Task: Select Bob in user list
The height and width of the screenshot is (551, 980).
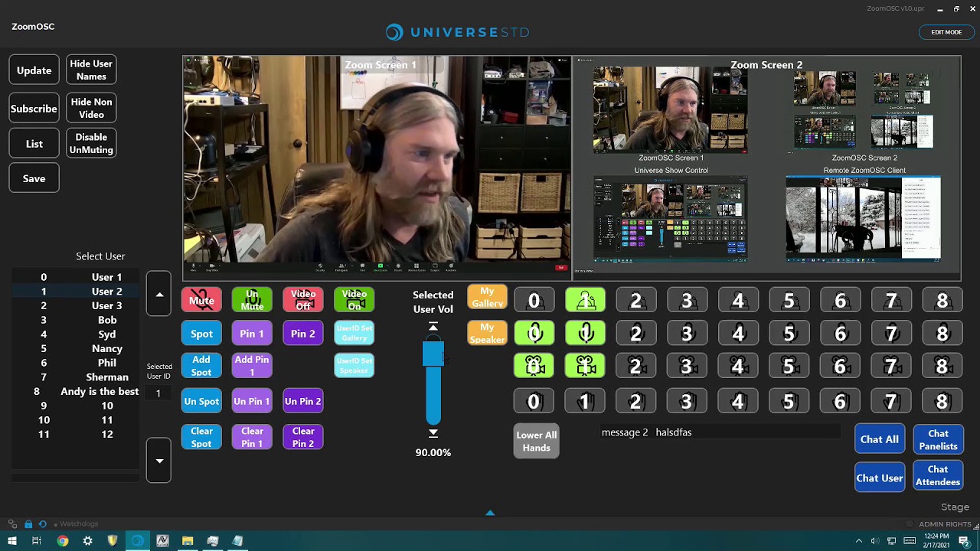Action: pos(75,320)
